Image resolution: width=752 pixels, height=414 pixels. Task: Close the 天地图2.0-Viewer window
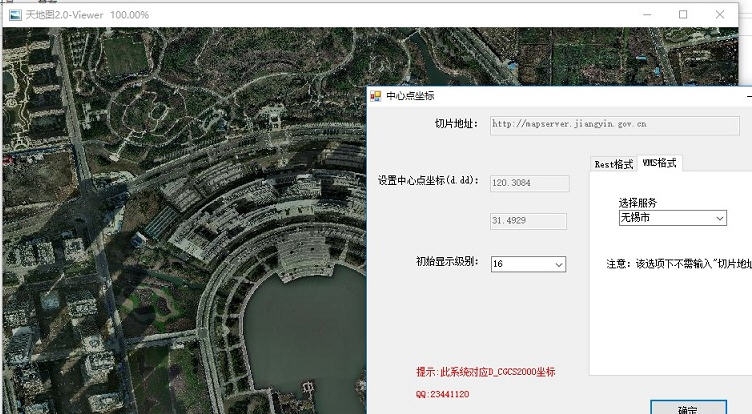coord(720,15)
